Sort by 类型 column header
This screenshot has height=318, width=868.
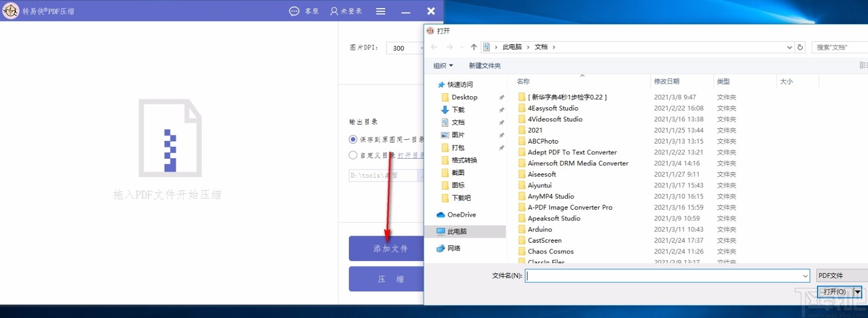click(723, 81)
